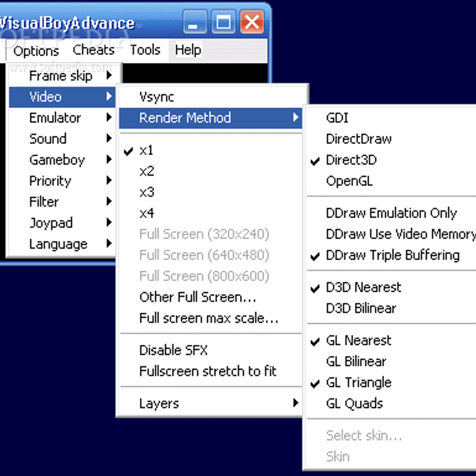Open the Options menu

tap(36, 51)
